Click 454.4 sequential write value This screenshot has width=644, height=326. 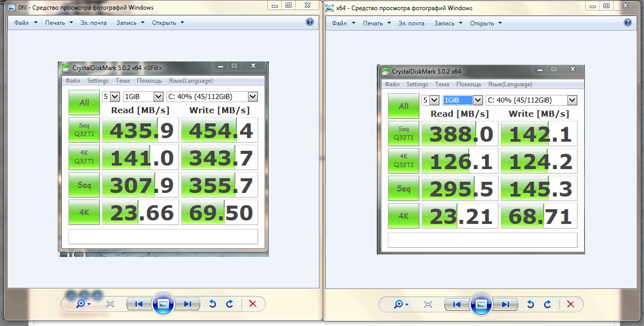(x=220, y=131)
